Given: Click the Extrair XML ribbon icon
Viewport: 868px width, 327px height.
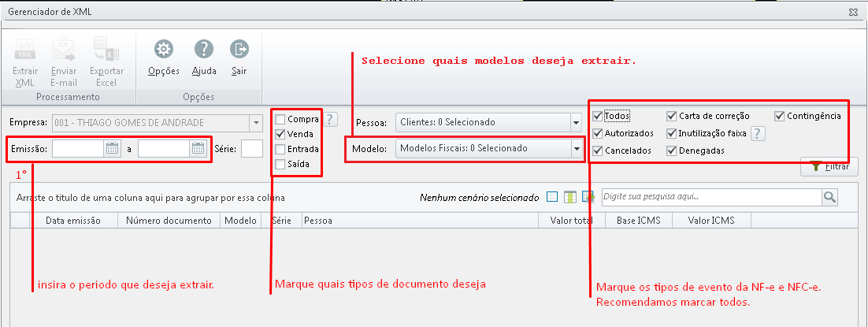Looking at the screenshot, I should (25, 50).
